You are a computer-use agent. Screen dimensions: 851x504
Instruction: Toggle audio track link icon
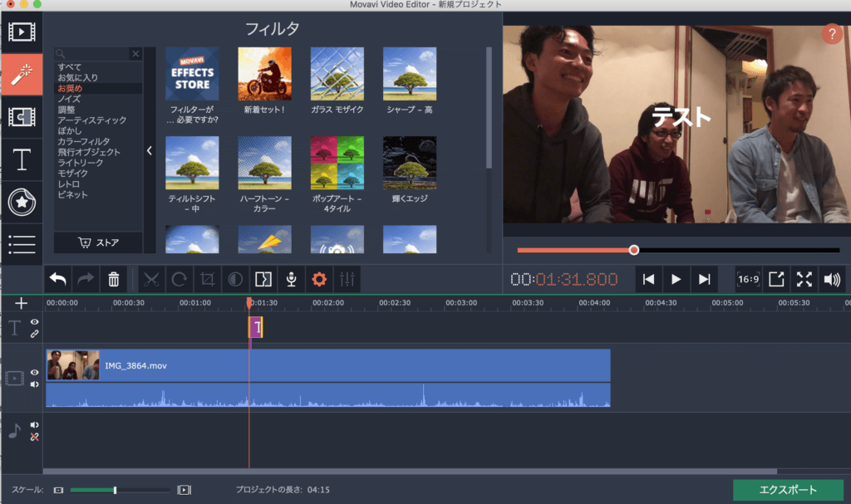[x=34, y=437]
